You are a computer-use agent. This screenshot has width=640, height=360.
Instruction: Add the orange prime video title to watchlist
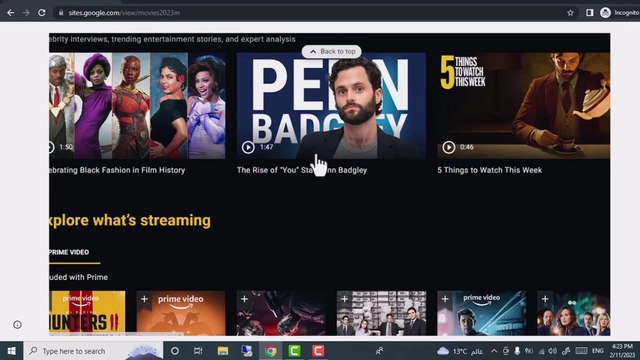click(x=144, y=299)
